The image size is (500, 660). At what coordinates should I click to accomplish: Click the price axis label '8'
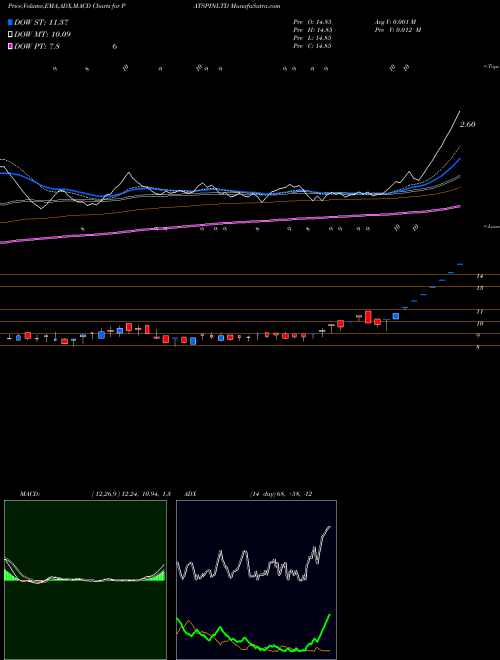pos(478,347)
